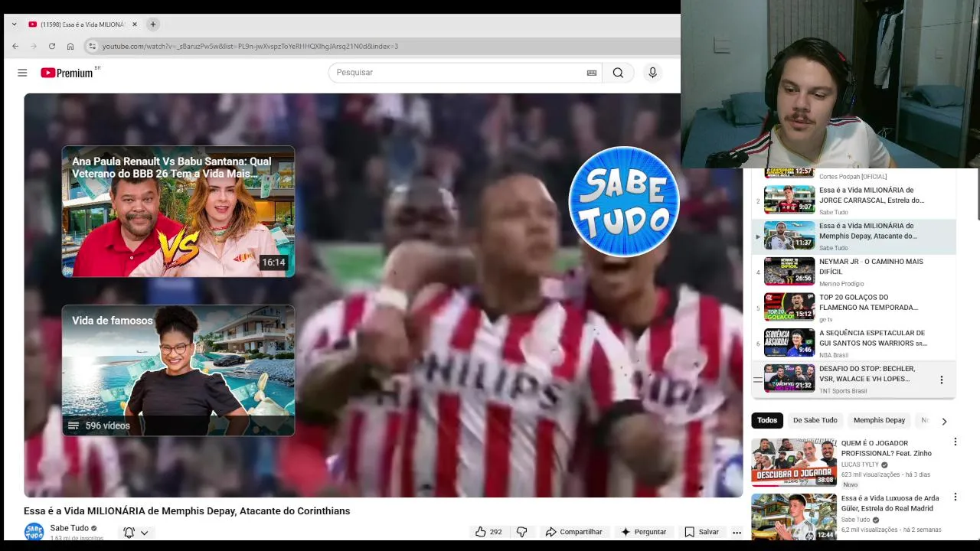This screenshot has height=551, width=980.
Task: Open Sabe Tudo channel name link
Action: 69,528
